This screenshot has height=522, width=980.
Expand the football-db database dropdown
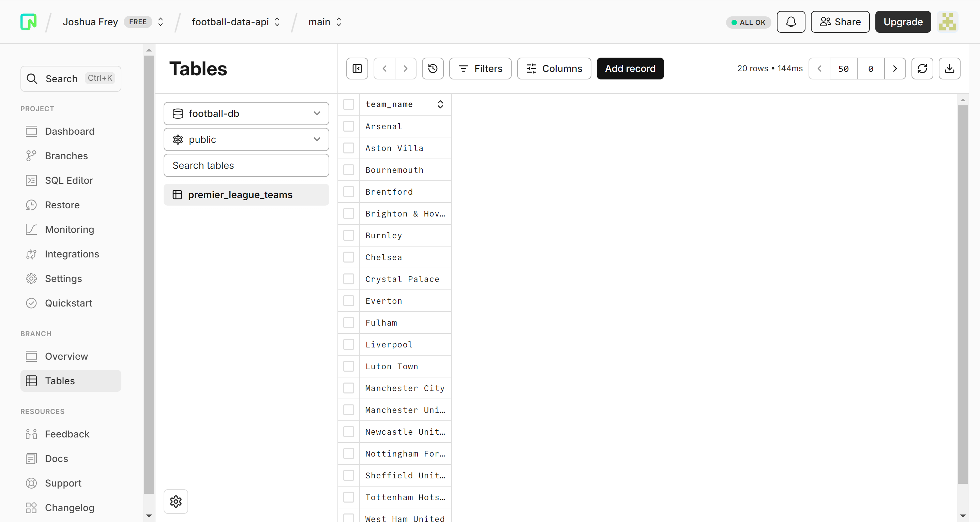click(x=246, y=114)
